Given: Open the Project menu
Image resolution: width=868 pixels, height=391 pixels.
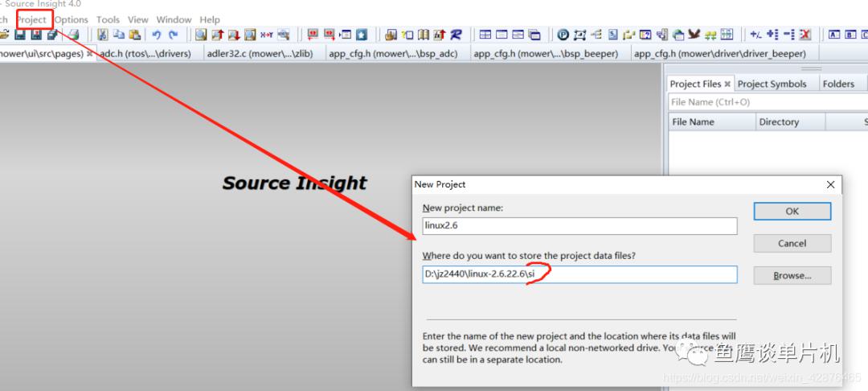Looking at the screenshot, I should click(31, 19).
